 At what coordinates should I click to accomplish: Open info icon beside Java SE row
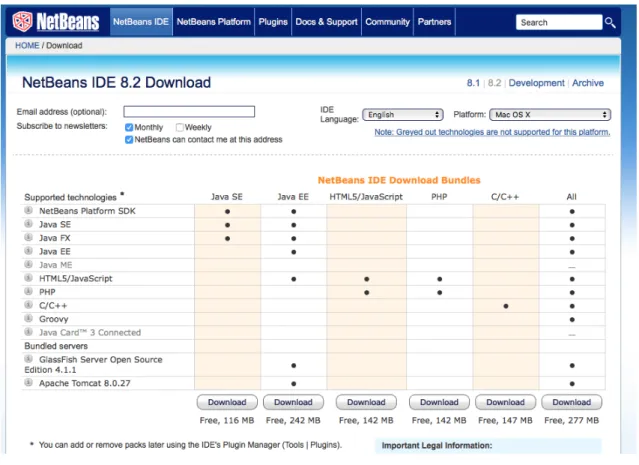[29, 224]
